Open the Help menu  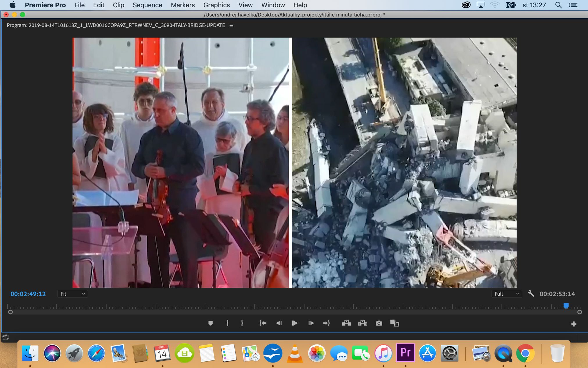[300, 5]
